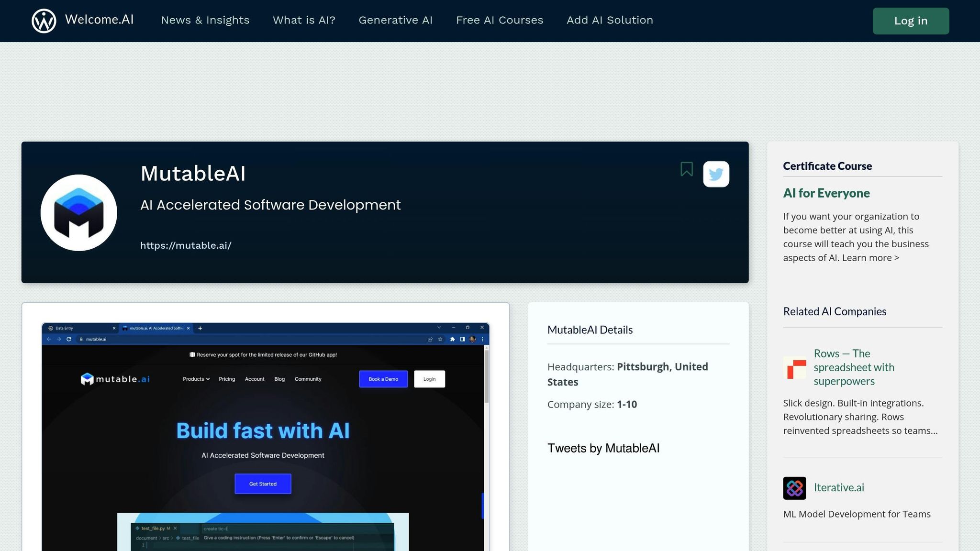Click the Related AI Companies heading

(835, 311)
